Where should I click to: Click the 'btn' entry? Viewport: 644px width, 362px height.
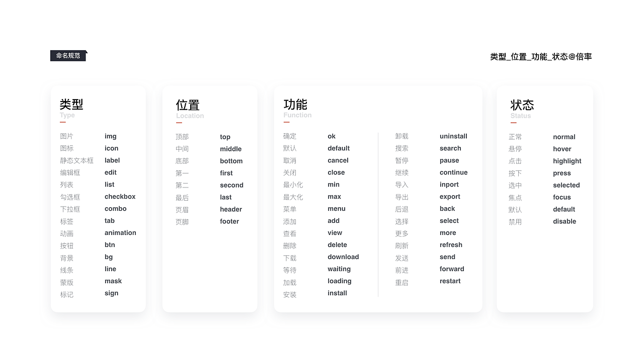[110, 245]
